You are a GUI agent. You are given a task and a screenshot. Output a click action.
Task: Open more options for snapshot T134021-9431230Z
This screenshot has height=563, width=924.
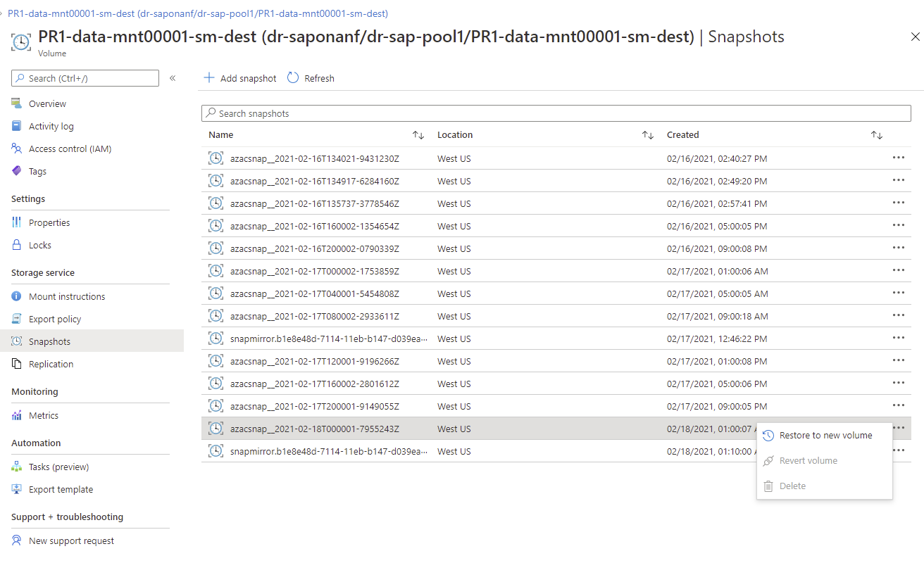point(898,158)
